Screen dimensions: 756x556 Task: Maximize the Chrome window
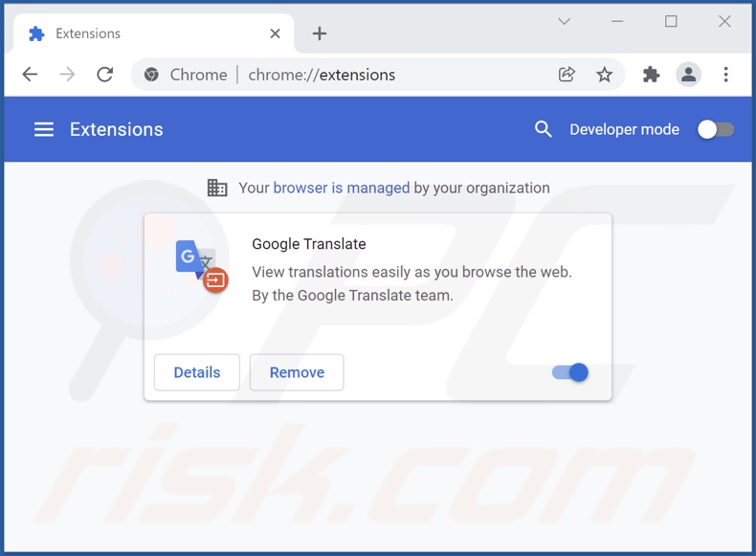pyautogui.click(x=671, y=21)
